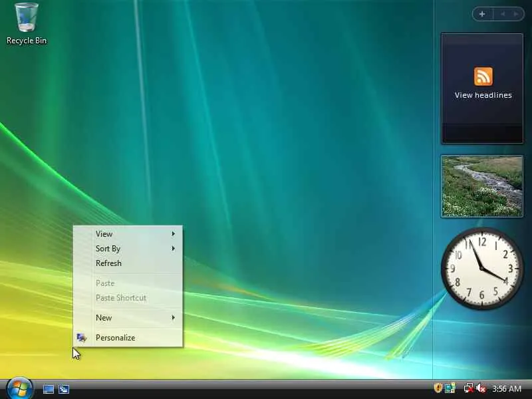Click Switch between windows quick launch icon
The image size is (532, 399).
[x=64, y=389]
